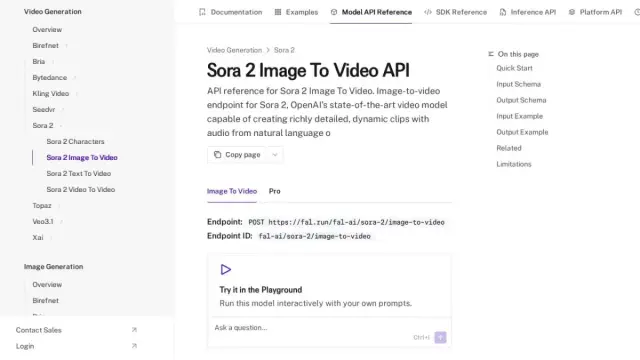Expand the Bytedance sidebar group
The image size is (640, 360).
(x=74, y=78)
